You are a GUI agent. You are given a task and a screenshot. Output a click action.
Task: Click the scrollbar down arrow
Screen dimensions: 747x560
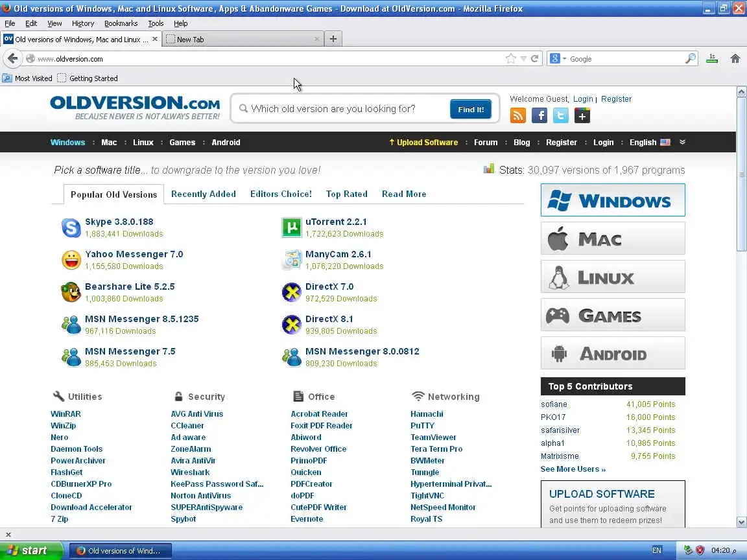741,522
